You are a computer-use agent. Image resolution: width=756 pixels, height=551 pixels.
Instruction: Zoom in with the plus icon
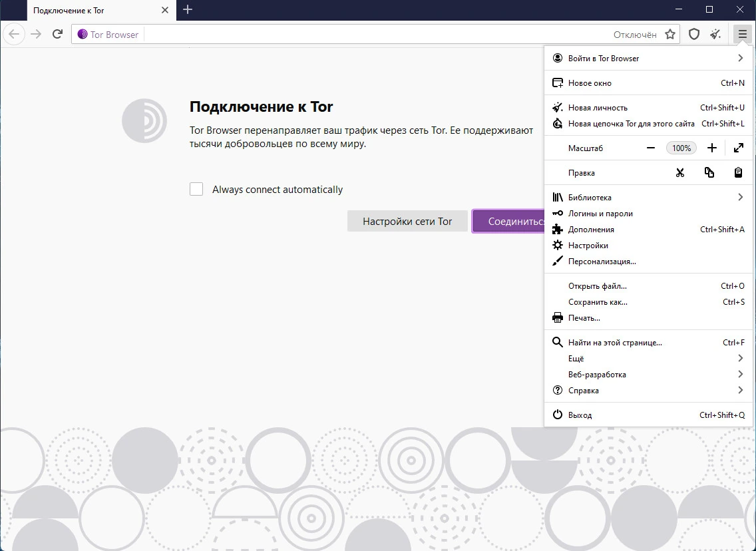712,148
